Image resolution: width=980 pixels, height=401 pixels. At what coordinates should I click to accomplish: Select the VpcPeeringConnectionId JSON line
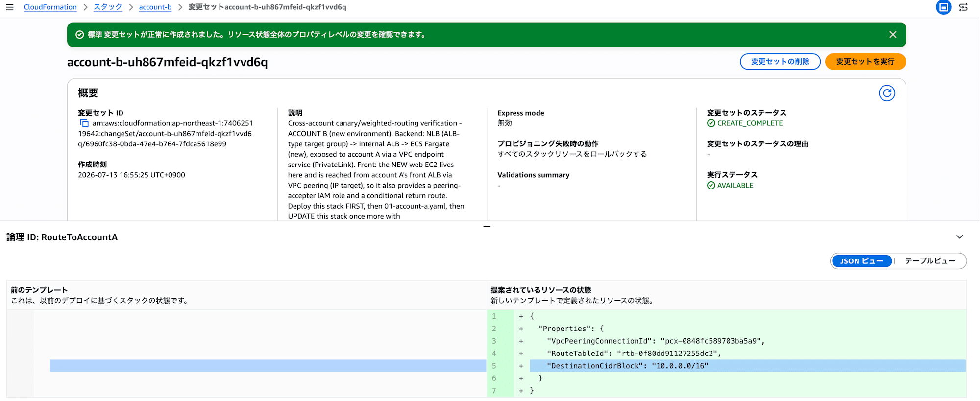[x=727, y=341]
